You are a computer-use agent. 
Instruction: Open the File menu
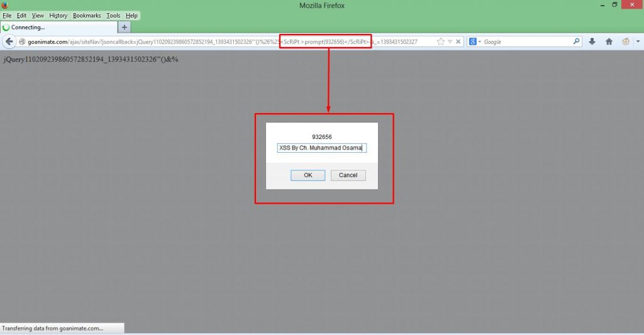[x=7, y=16]
